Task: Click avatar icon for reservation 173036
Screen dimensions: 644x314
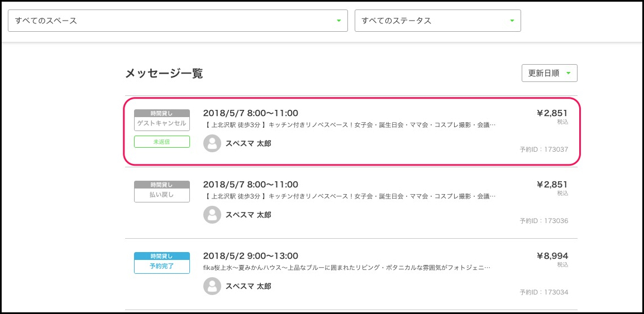Action: [212, 215]
